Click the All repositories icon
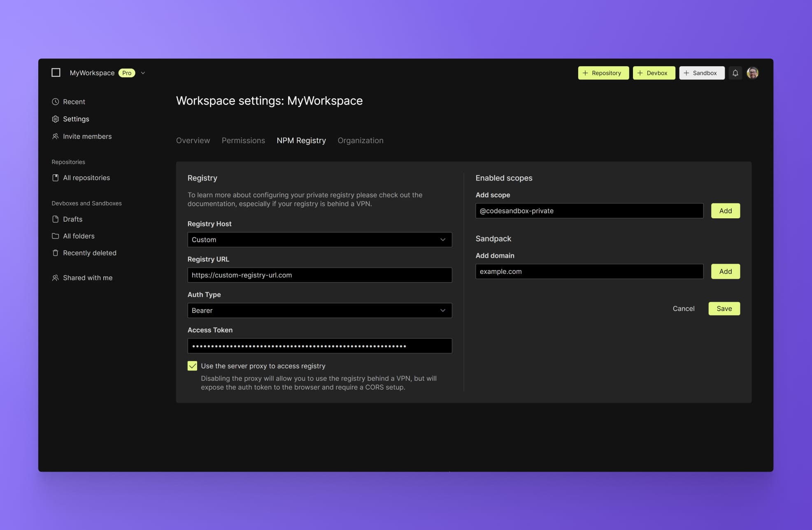Screen dimensions: 812x530 [x=55, y=178]
